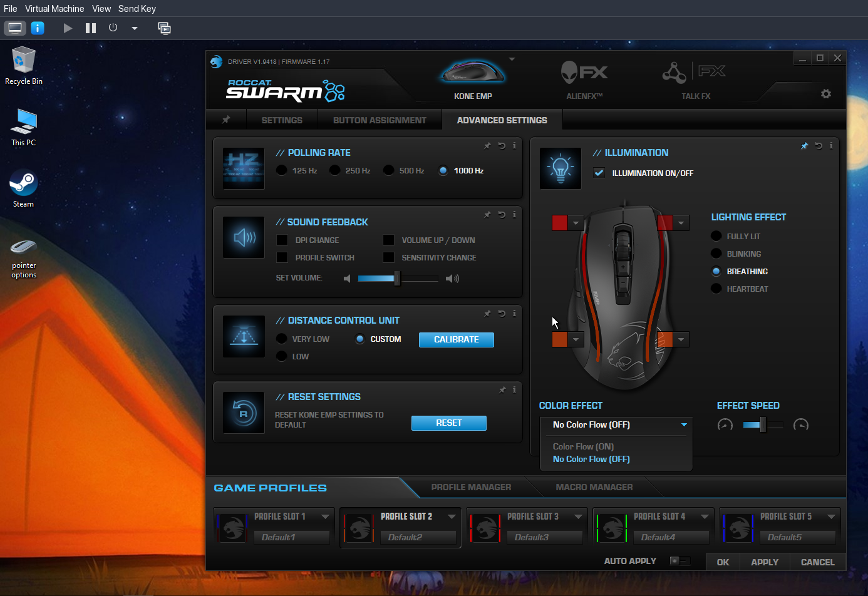Apply settings with the Apply button

pyautogui.click(x=764, y=562)
